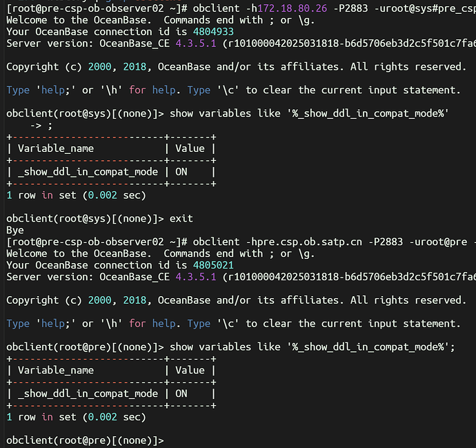
Task: Click the final obclient(root@pre) prompt line
Action: 85,440
